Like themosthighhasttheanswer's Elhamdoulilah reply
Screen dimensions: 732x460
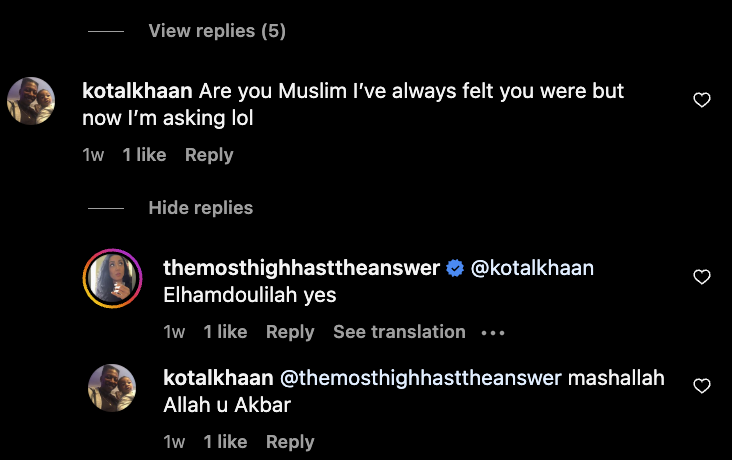click(x=702, y=276)
